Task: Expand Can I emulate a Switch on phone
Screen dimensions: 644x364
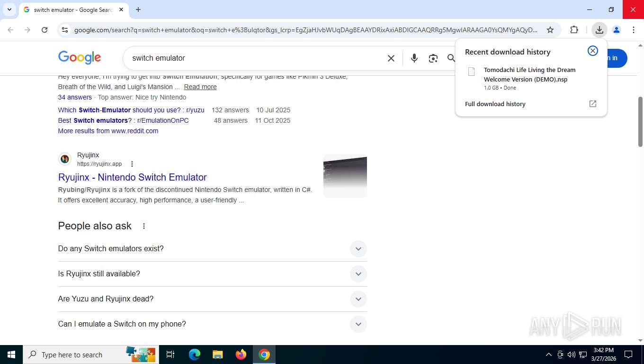Action: pos(213,324)
